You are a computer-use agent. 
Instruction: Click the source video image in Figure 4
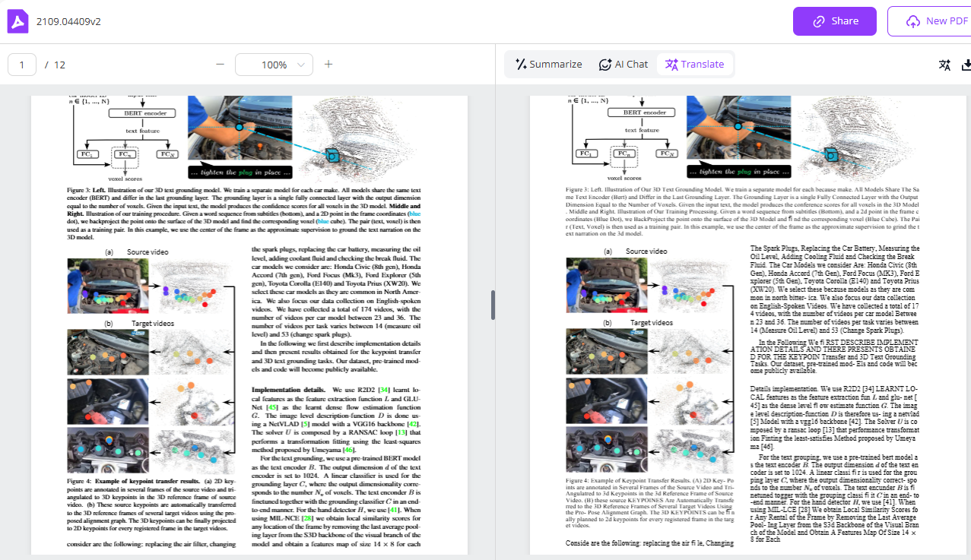point(106,285)
